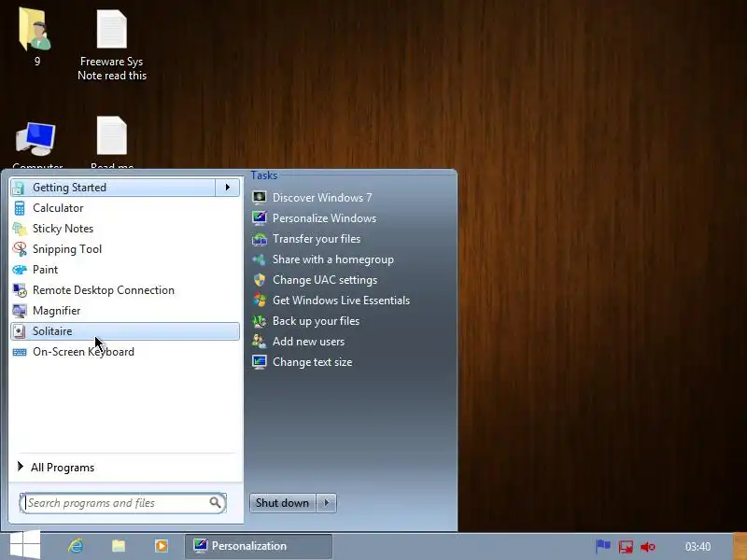This screenshot has width=747, height=560.
Task: Click Discover Windows 7 task
Action: point(322,198)
